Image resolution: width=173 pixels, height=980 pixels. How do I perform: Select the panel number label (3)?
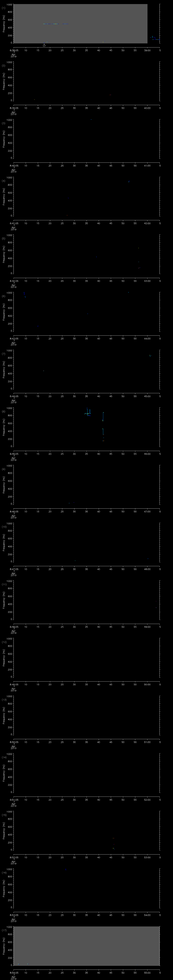pyautogui.click(x=4, y=123)
